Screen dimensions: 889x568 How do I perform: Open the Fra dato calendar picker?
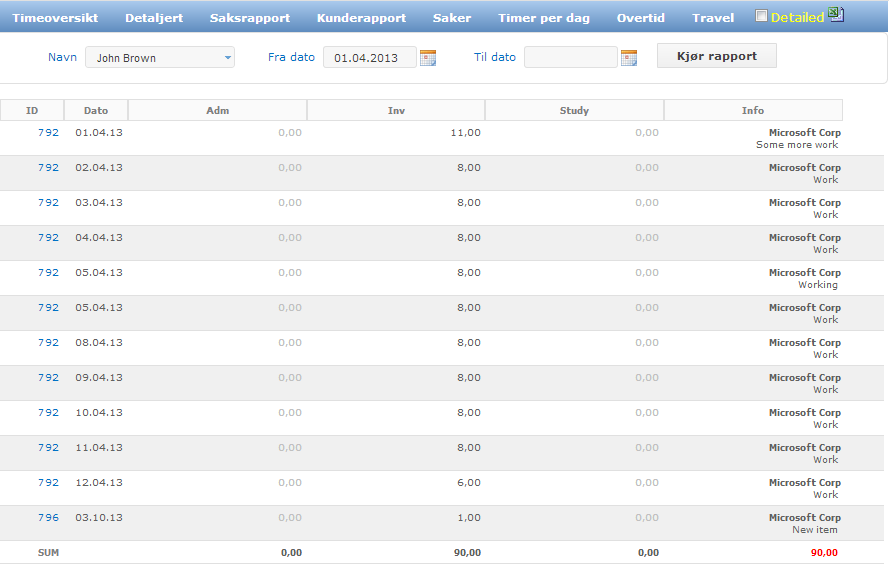tap(428, 58)
